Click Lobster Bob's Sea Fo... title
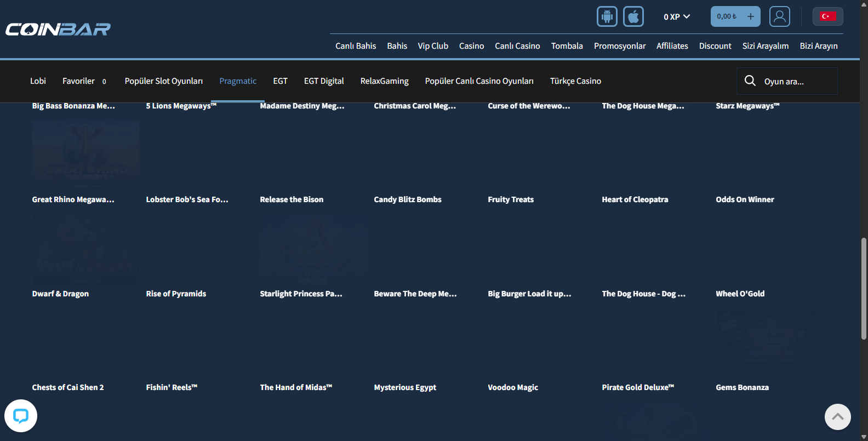868x441 pixels. [x=187, y=199]
